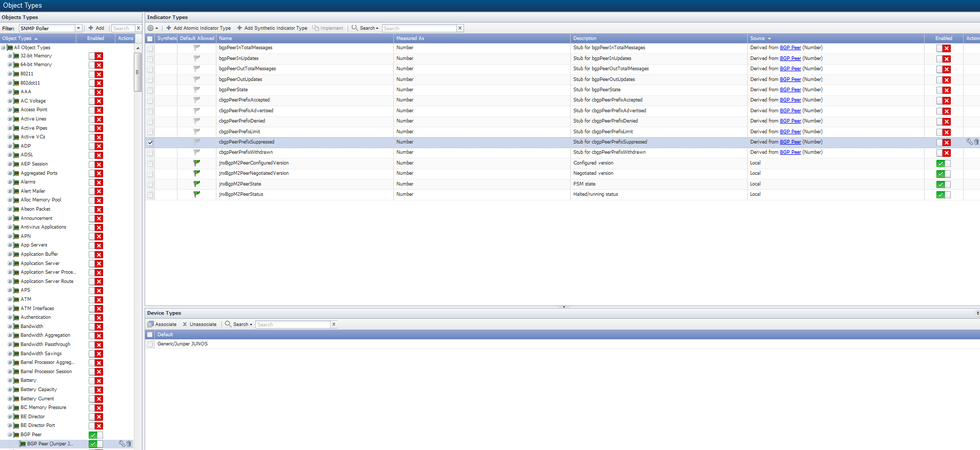Click the folder icon of AC Voltage
Image resolution: width=980 pixels, height=450 pixels.
click(16, 101)
